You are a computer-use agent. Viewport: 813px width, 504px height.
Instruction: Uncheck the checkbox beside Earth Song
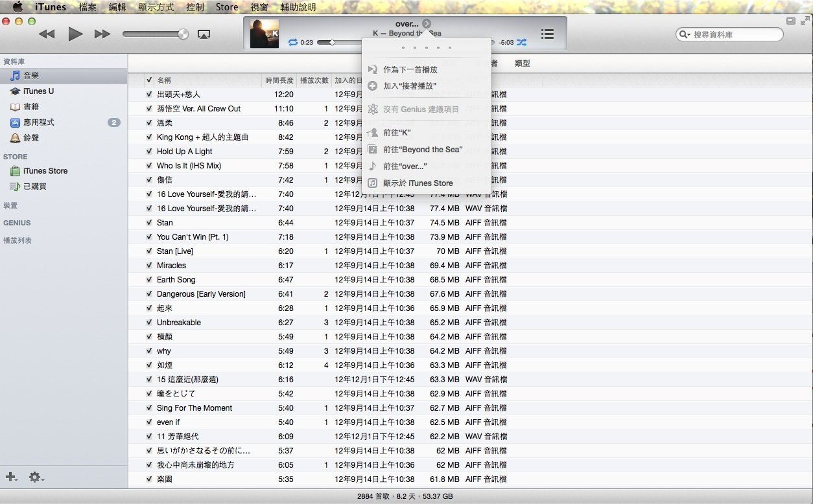click(149, 280)
